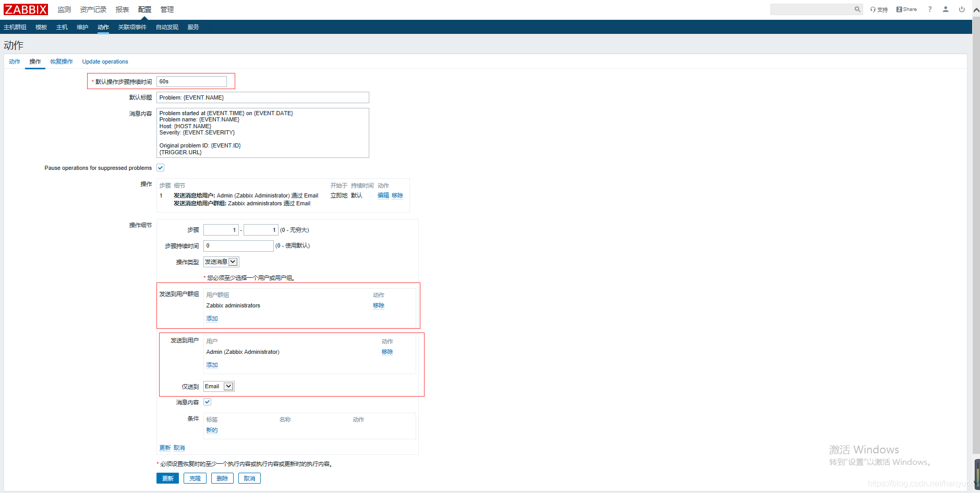Toggle the 消息内容 checkbox
The image size is (980, 493).
click(x=207, y=402)
